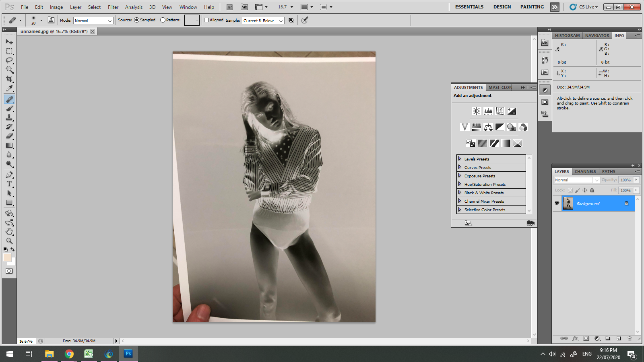
Task: Expand the Curves Presets list
Action: (x=460, y=167)
